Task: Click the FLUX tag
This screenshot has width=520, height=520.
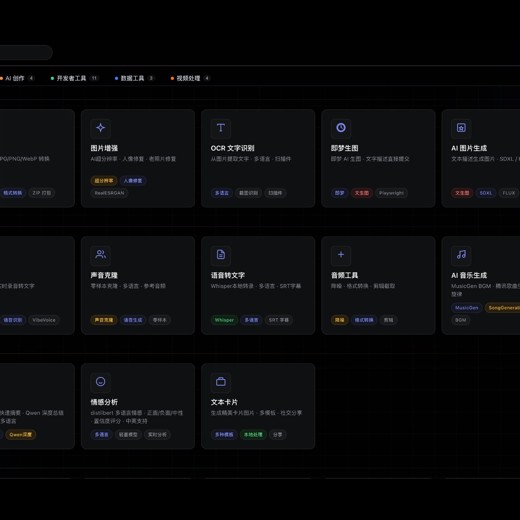Action: [509, 193]
